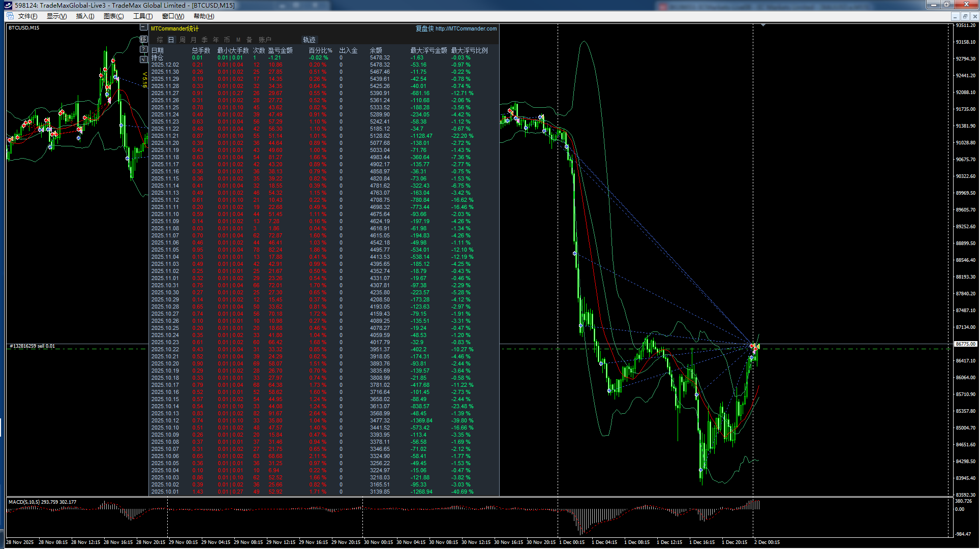Image resolution: width=980 pixels, height=549 pixels.
Task: Expand the 插入(I) insert menu
Action: [x=85, y=16]
